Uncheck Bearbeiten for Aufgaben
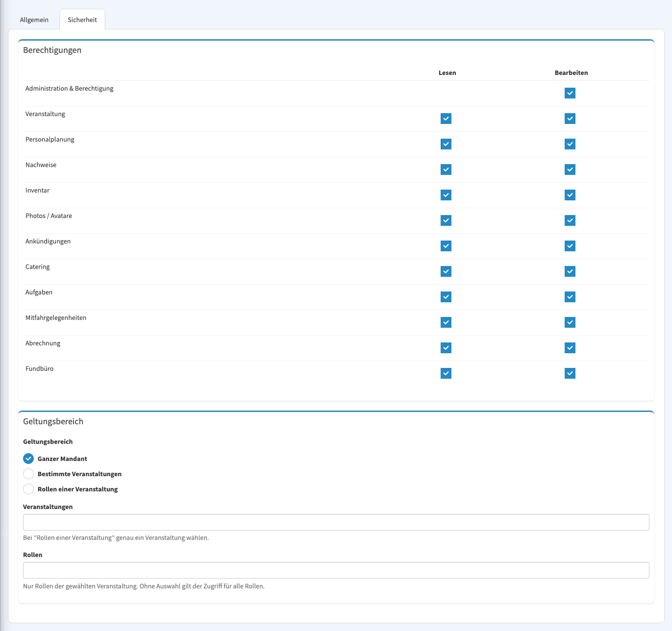 click(570, 297)
